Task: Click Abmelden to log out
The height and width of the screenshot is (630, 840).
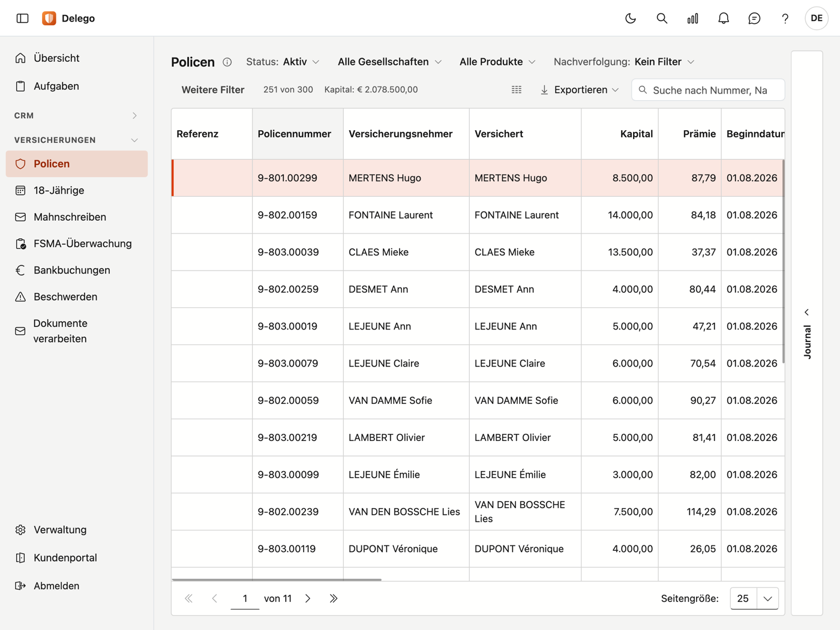Action: 76,586
